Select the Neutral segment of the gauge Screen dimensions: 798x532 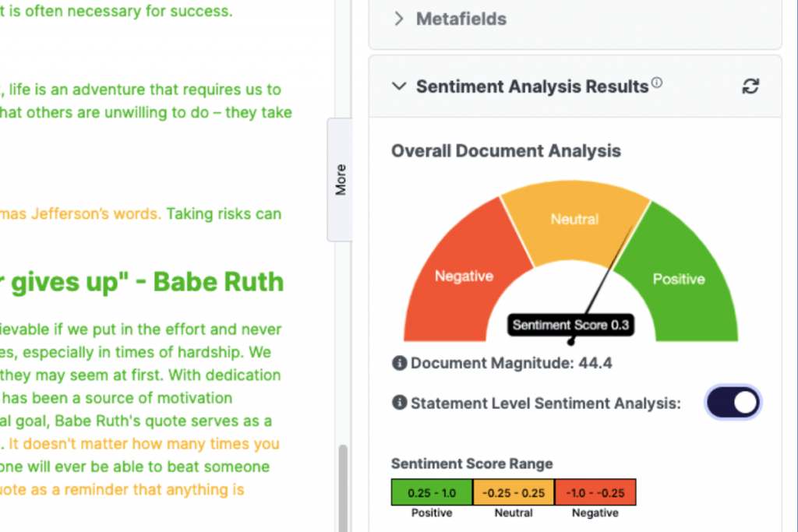tap(574, 220)
